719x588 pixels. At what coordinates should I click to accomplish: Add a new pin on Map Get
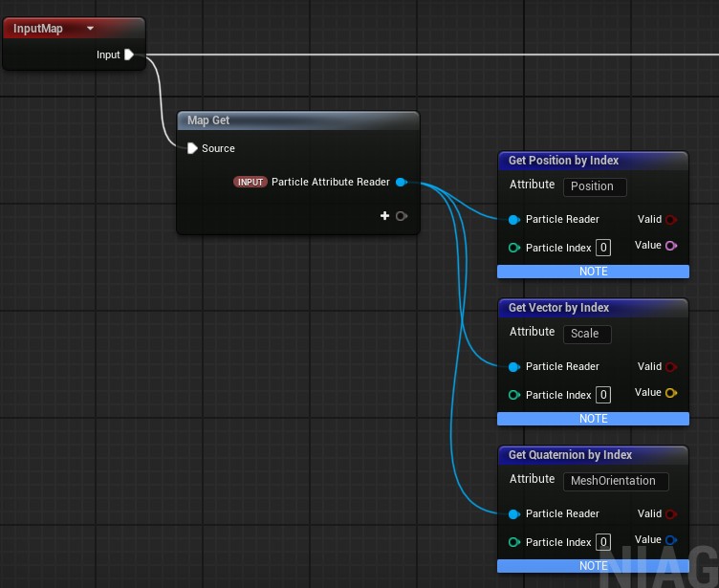click(385, 216)
